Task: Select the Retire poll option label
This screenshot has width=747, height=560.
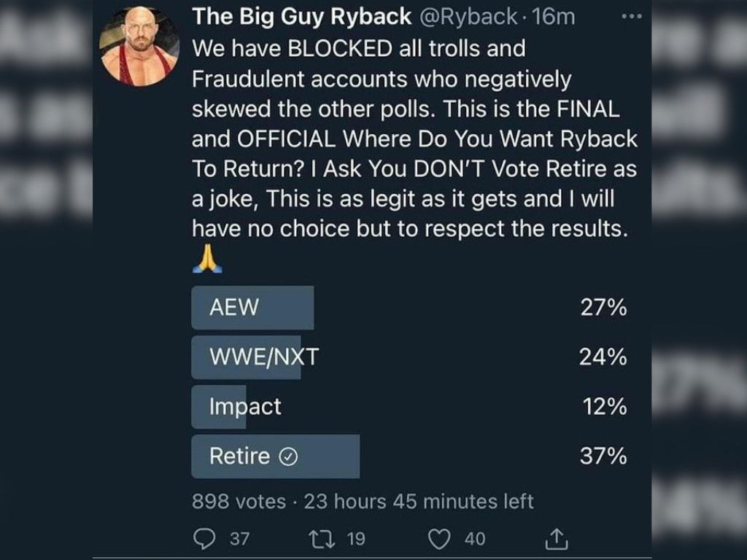Action: pyautogui.click(x=239, y=456)
